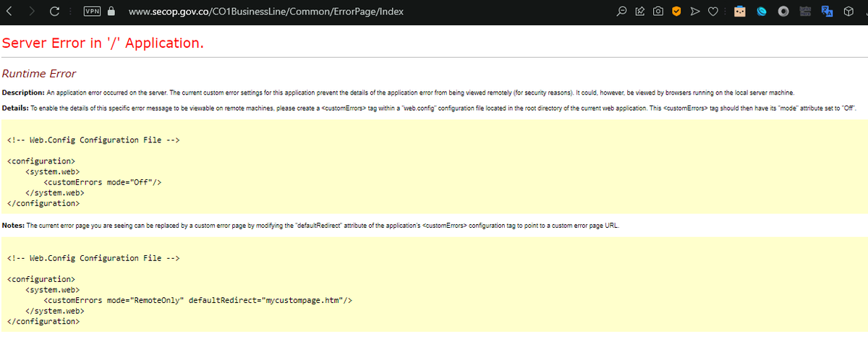Take a snapshot with the camera icon
The width and height of the screenshot is (868, 355).
(658, 12)
